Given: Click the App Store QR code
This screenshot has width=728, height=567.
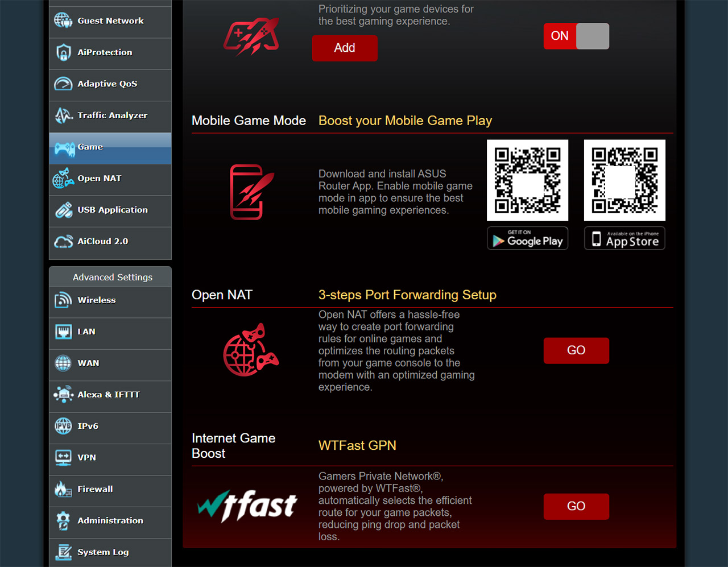Looking at the screenshot, I should pyautogui.click(x=624, y=180).
